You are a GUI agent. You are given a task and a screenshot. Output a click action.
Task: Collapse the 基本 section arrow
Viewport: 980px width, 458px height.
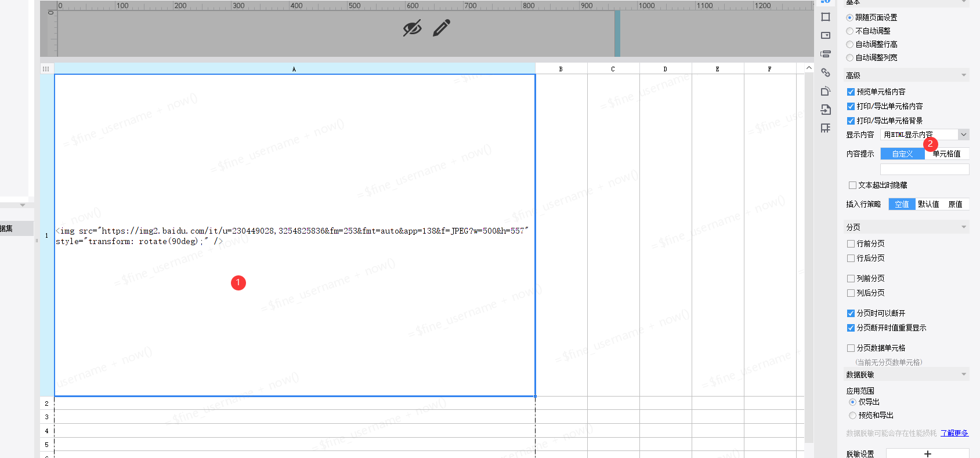point(964,2)
